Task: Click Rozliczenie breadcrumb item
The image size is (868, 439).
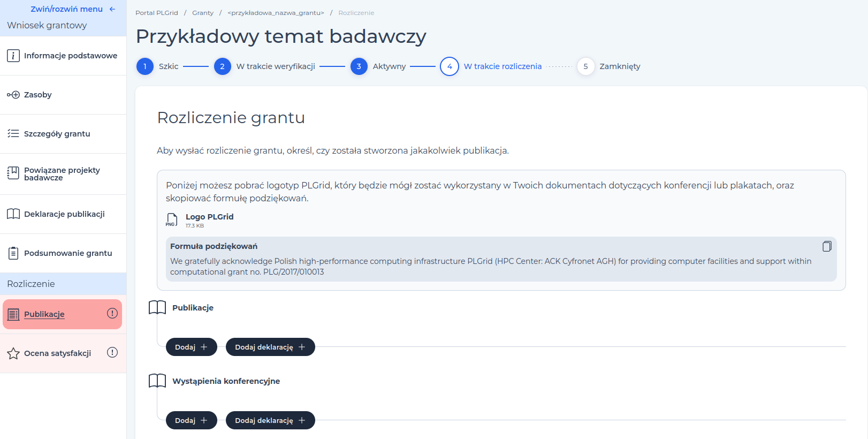Action: (x=356, y=13)
